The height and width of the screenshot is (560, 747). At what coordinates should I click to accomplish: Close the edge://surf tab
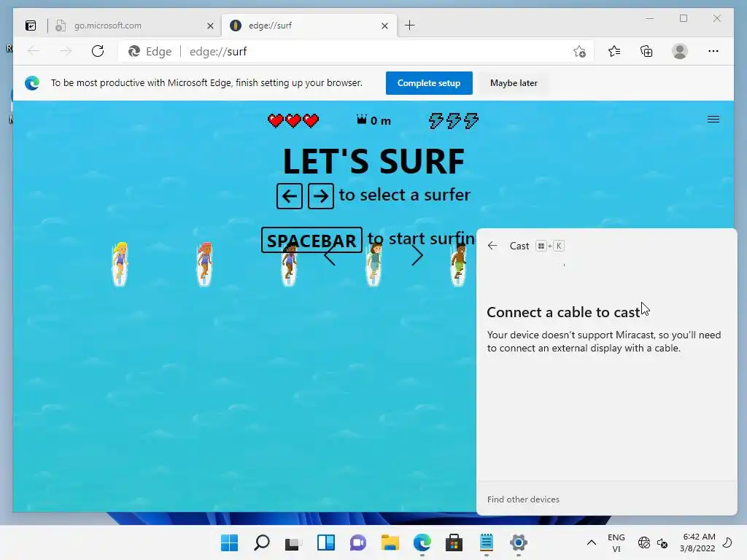point(385,26)
